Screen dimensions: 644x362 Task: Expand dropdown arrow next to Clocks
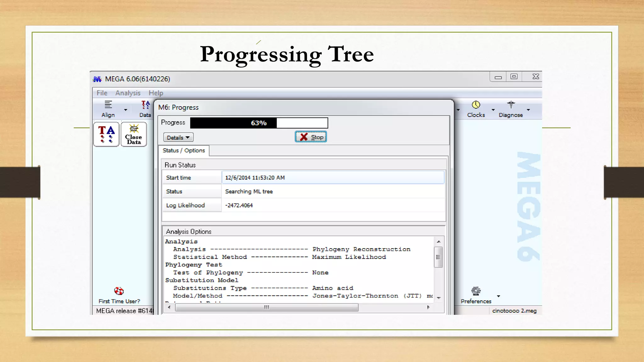click(x=493, y=110)
